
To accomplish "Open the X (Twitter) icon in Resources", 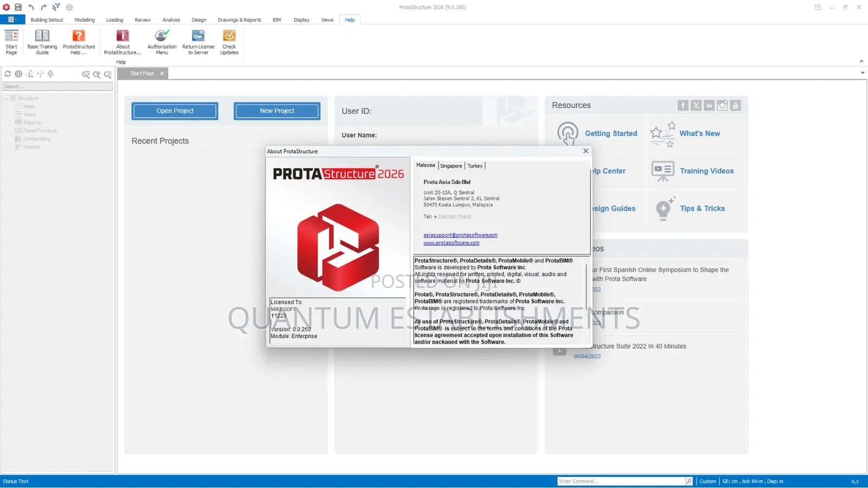I will point(696,105).
